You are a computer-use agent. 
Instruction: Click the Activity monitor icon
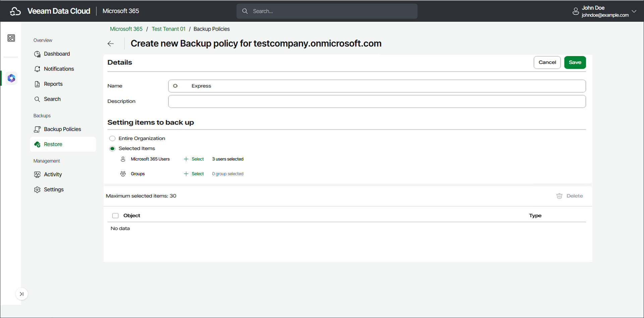click(37, 175)
